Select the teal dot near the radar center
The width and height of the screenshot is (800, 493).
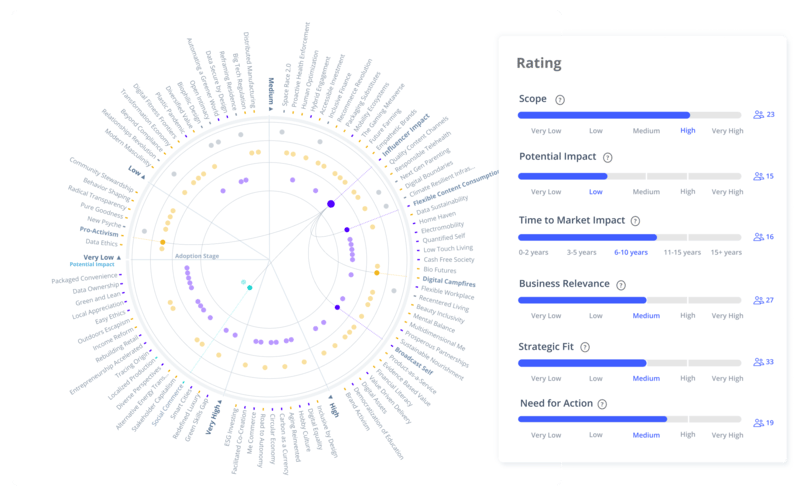(249, 288)
